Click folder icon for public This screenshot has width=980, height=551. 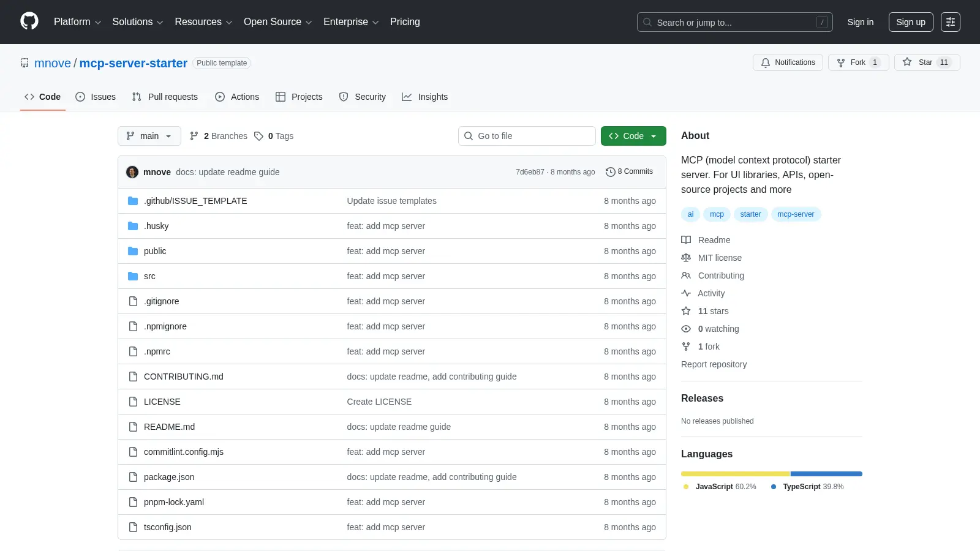[x=133, y=251]
